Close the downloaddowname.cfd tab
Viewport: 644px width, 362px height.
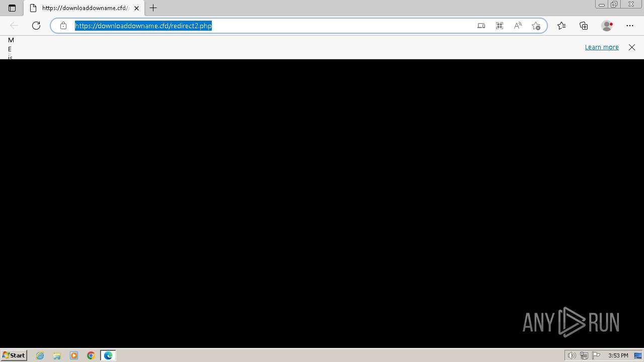(136, 8)
